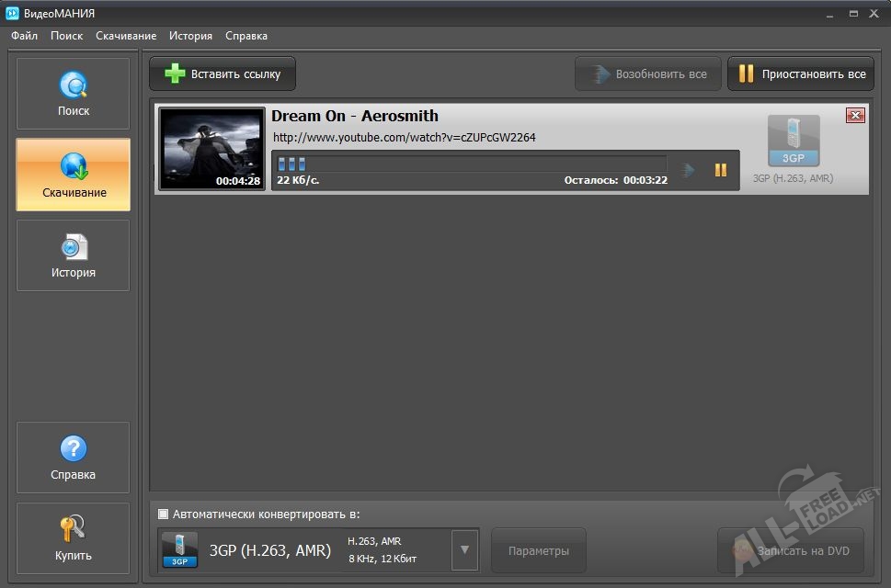Click Приостановить все button

[x=800, y=74]
